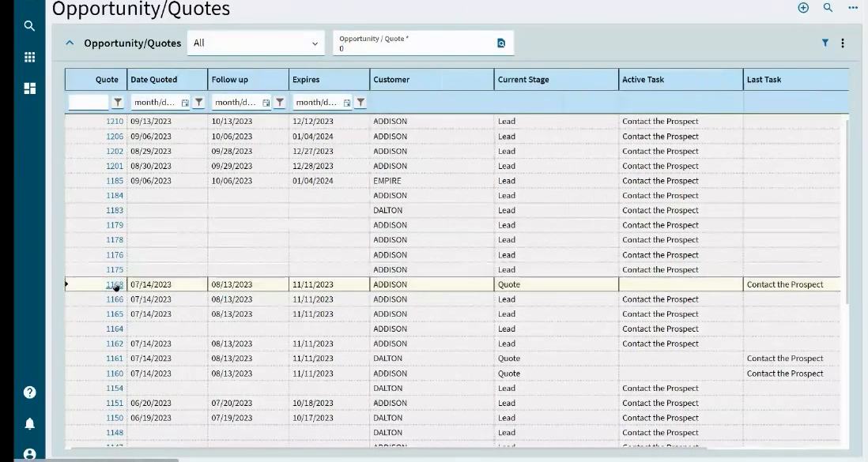Click the 10/17/2023 expires cell
Screen dimensions: 868x462
(x=329, y=418)
